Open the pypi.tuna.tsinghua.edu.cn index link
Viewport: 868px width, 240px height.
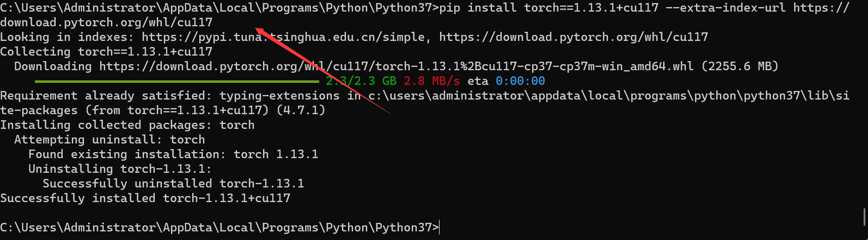click(x=283, y=37)
